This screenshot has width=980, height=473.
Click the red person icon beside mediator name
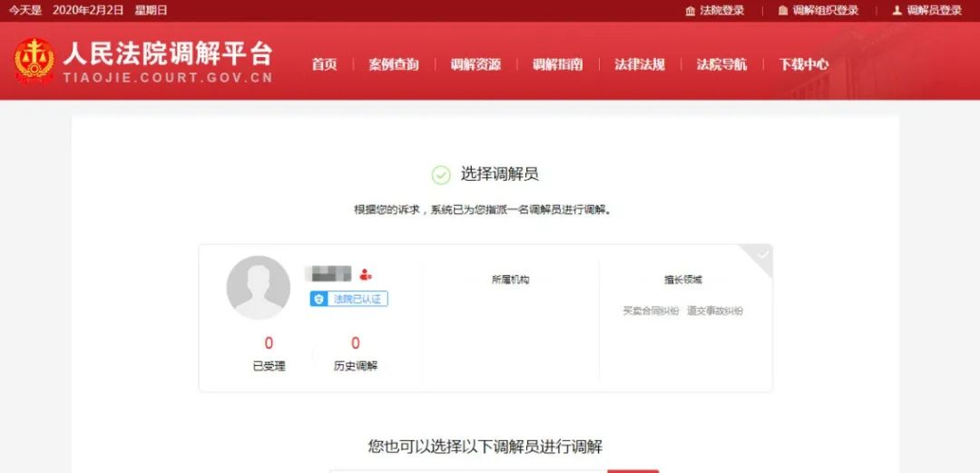[x=366, y=274]
